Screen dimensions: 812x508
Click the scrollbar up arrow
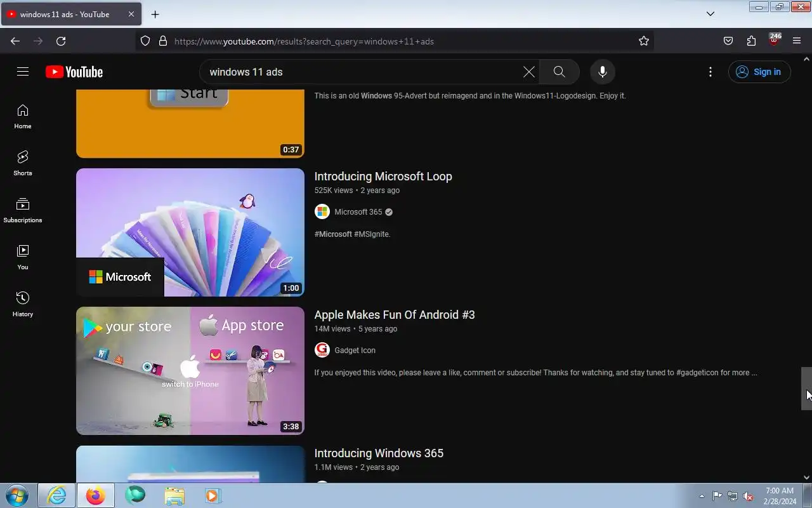[807, 59]
